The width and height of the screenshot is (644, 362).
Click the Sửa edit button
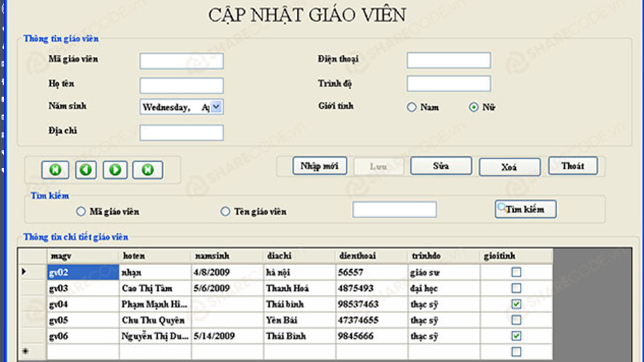(441, 166)
